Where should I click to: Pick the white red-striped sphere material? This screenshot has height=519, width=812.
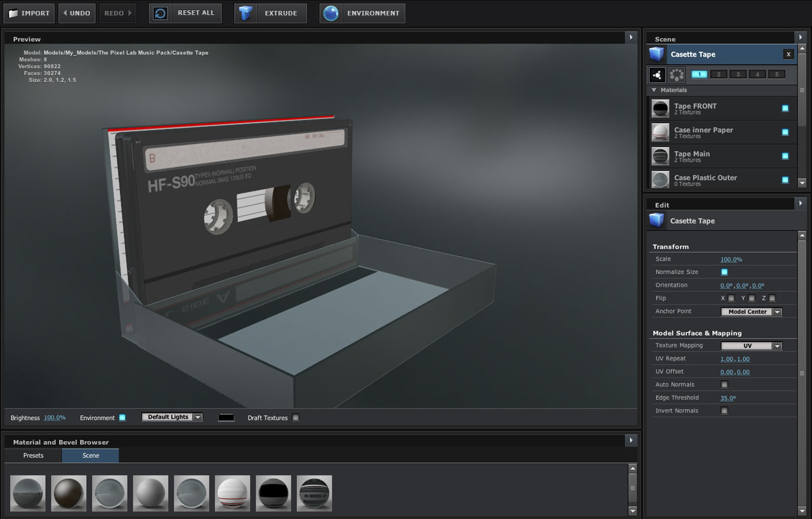tap(232, 493)
